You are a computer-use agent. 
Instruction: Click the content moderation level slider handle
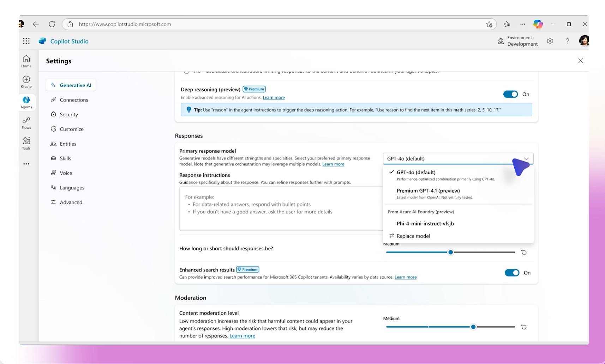473,327
